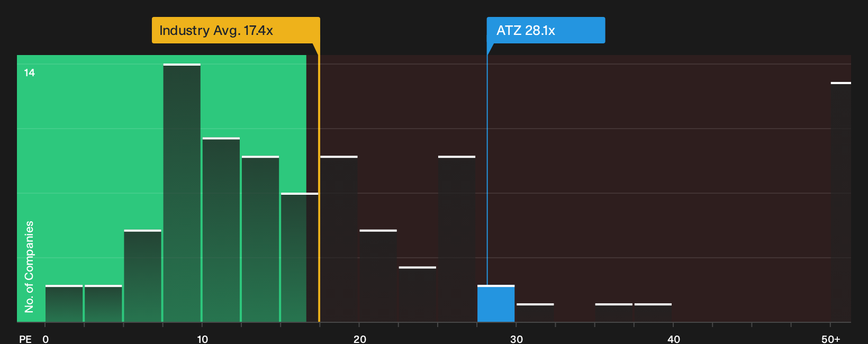The height and width of the screenshot is (344, 868).
Task: Click the 'No. of Companies' axis label
Action: tap(29, 266)
